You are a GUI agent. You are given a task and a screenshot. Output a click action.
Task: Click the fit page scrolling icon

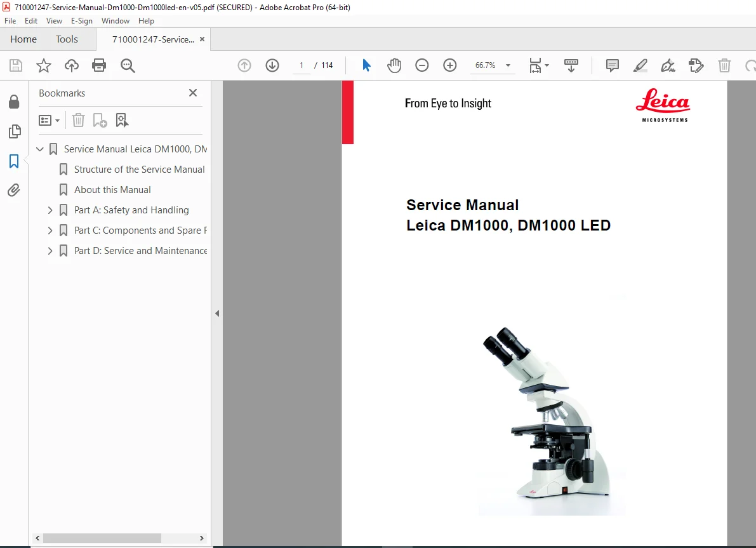535,65
